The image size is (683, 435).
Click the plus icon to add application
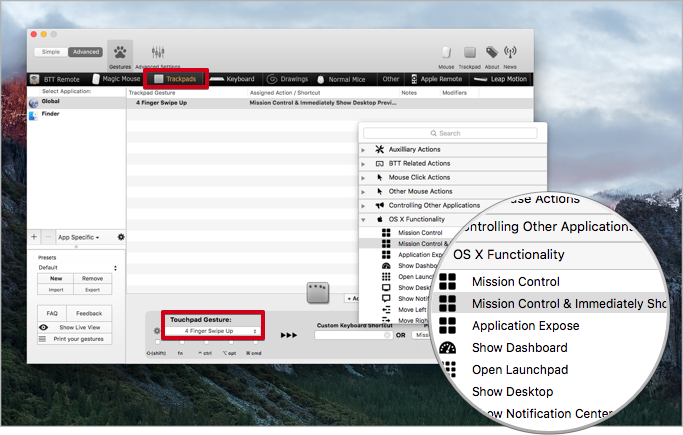[x=34, y=237]
